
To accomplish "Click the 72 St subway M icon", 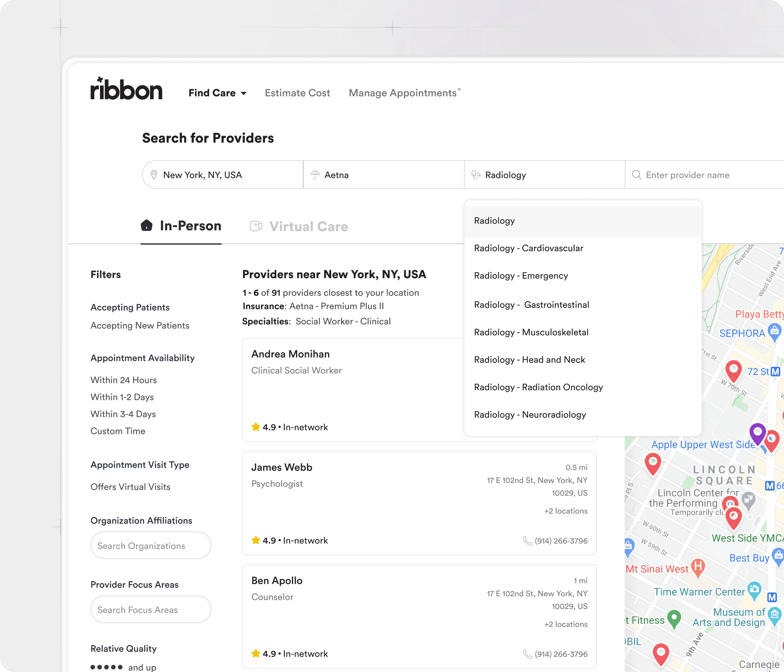I will pos(775,371).
